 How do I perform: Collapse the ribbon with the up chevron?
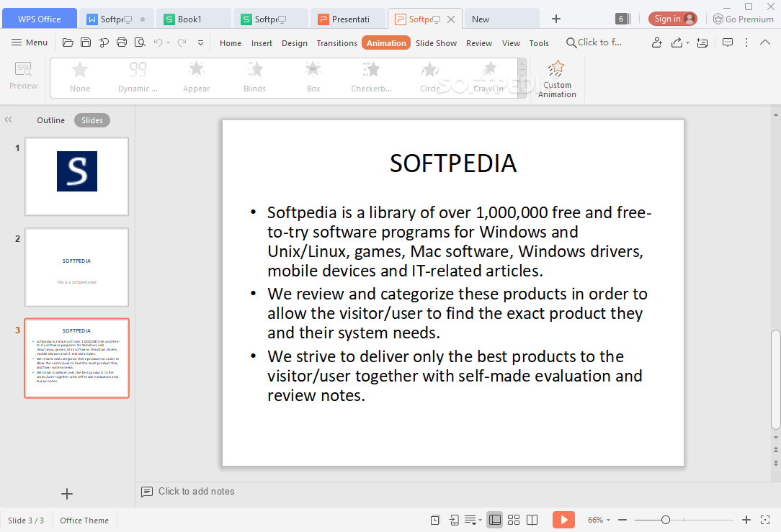tap(765, 42)
